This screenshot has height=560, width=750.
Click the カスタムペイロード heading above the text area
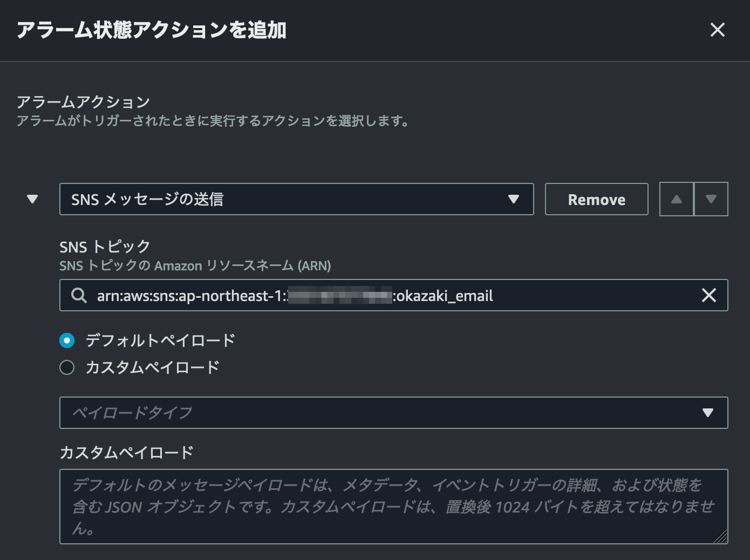(126, 452)
